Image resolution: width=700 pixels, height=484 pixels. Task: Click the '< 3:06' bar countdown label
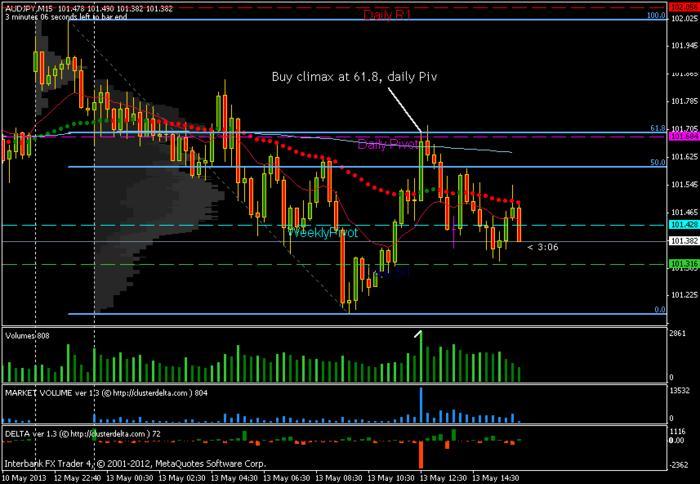click(542, 247)
